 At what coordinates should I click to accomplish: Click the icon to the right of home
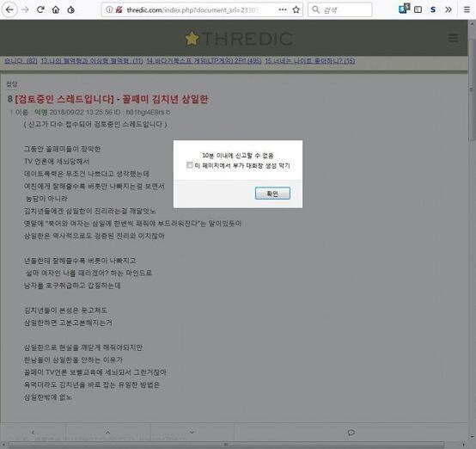(71, 9)
